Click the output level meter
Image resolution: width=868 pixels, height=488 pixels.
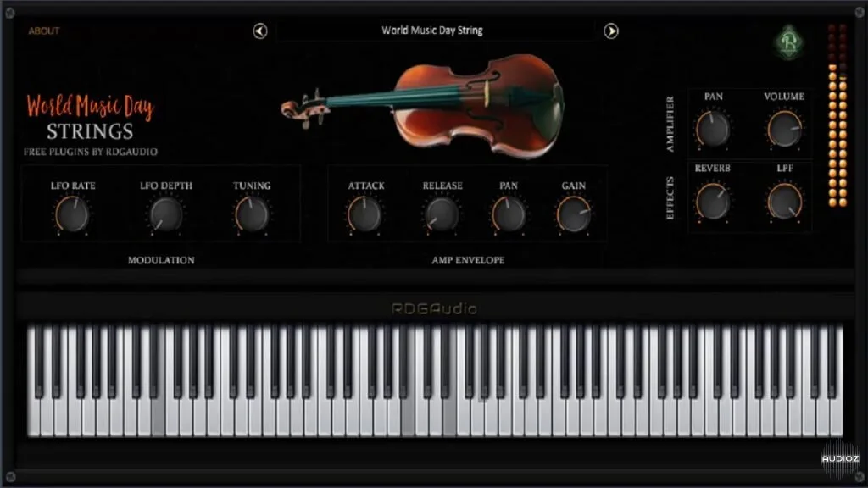tap(837, 115)
